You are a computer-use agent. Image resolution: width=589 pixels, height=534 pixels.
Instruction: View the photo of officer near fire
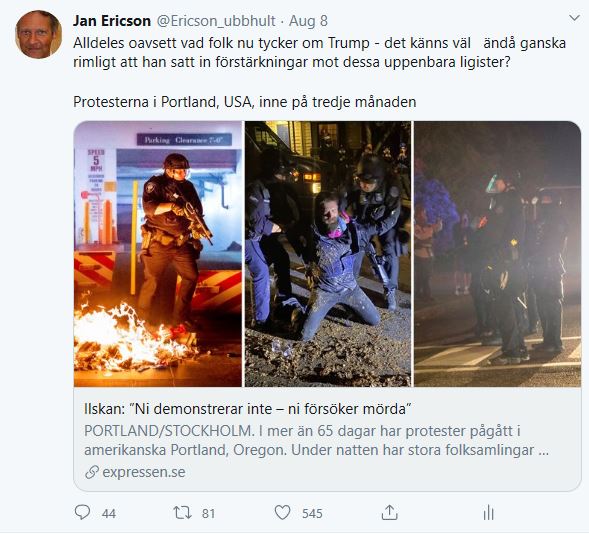(158, 254)
